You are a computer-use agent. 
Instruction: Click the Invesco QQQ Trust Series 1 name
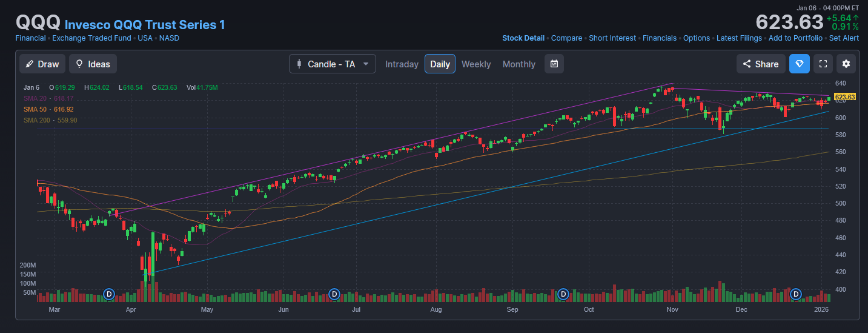click(x=145, y=24)
